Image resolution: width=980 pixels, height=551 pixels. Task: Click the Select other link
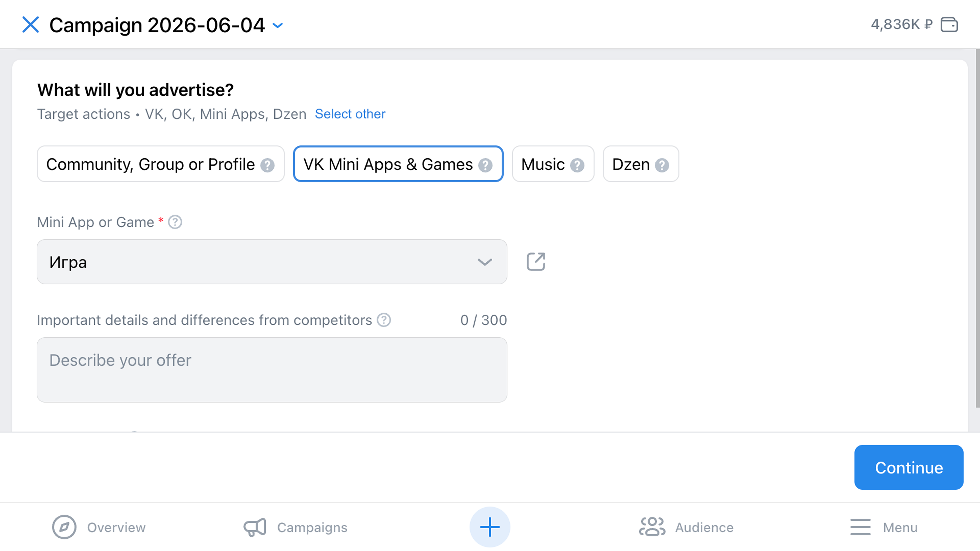(x=350, y=114)
